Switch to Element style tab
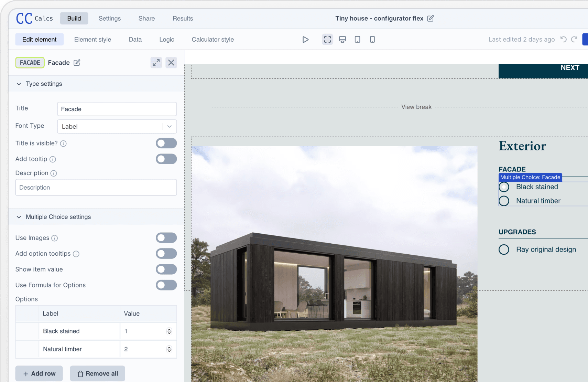The width and height of the screenshot is (588, 382). (x=93, y=40)
